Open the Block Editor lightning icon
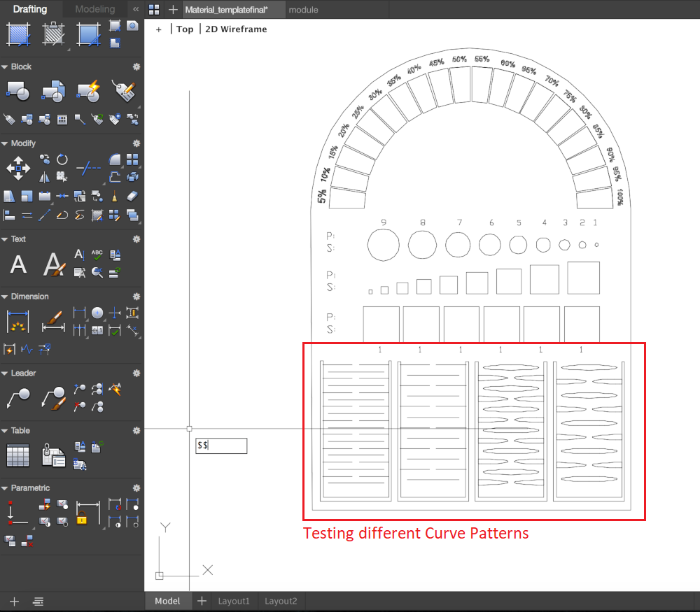Image resolution: width=700 pixels, height=612 pixels. [88, 90]
